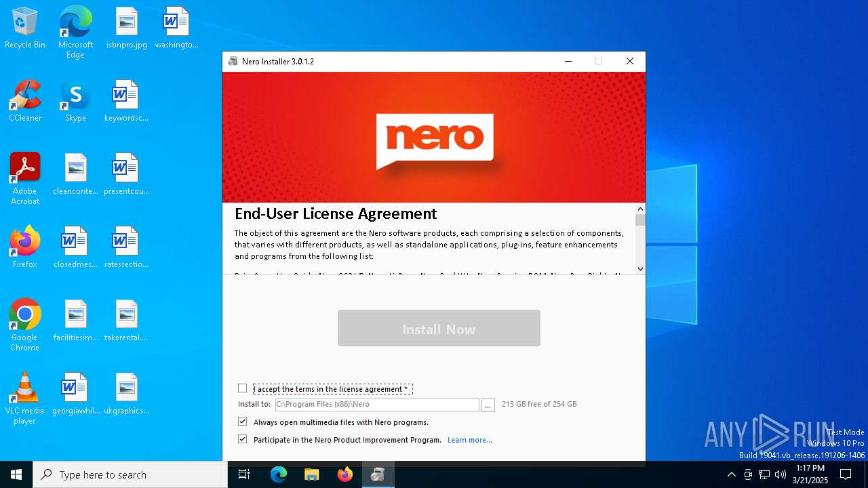The width and height of the screenshot is (868, 488).
Task: Open File Explorer from the taskbar
Action: click(311, 474)
